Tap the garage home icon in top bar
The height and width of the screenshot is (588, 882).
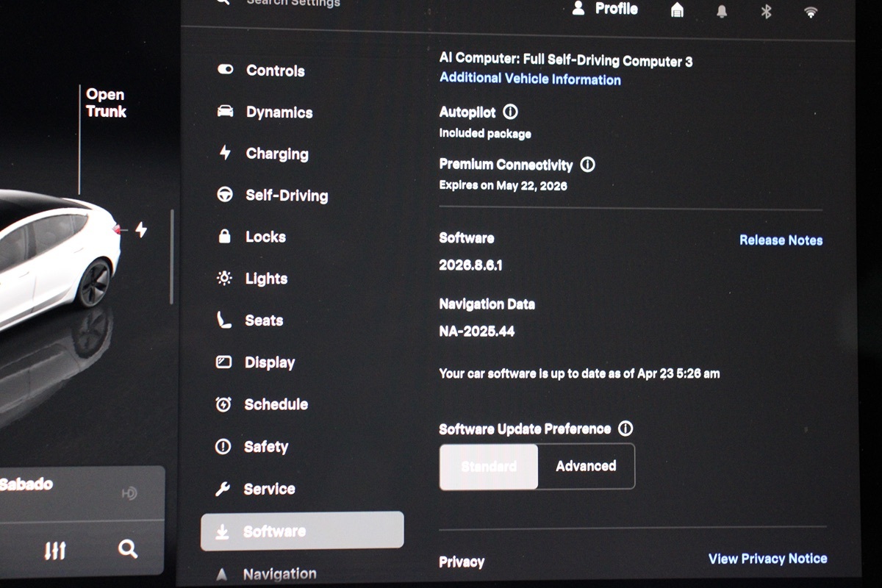point(677,10)
